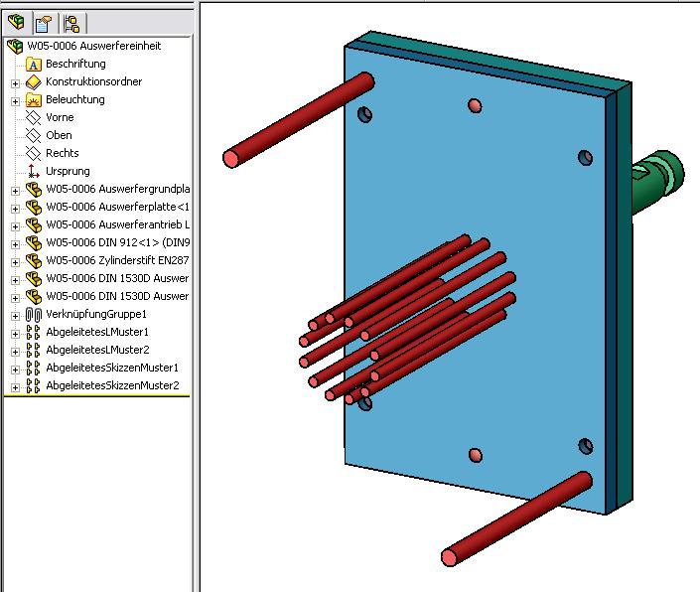Click the Zylinderstift EN287 part icon
The image size is (700, 592).
click(34, 260)
